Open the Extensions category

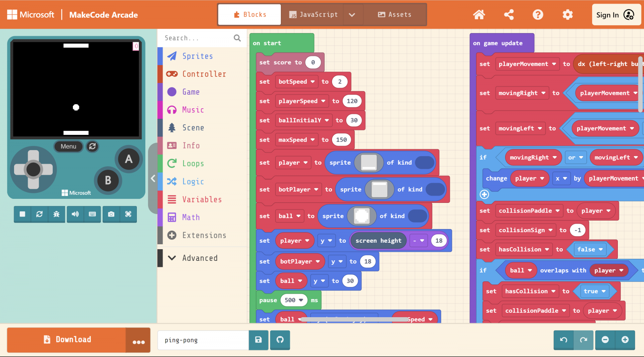[202, 235]
